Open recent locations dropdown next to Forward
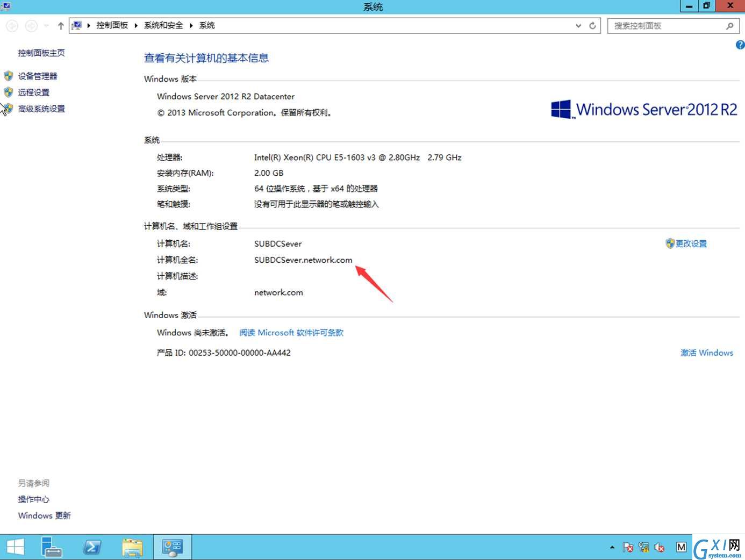Image resolution: width=745 pixels, height=560 pixels. 46,26
